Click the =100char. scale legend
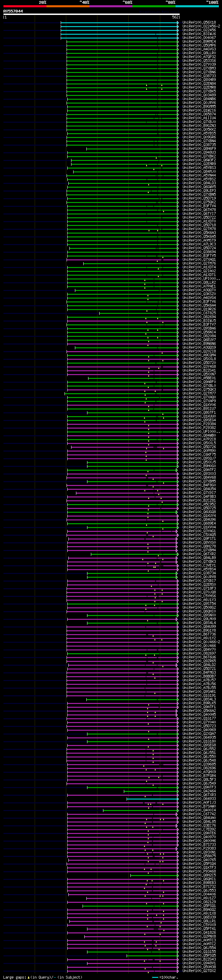Viewport: 222px width, 980px height. (x=165, y=977)
